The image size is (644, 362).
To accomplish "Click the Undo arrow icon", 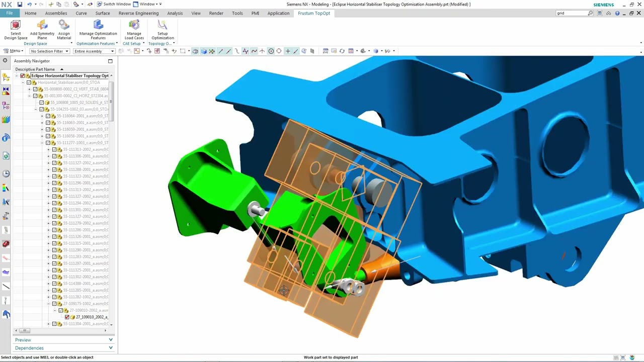I will [x=29, y=4].
